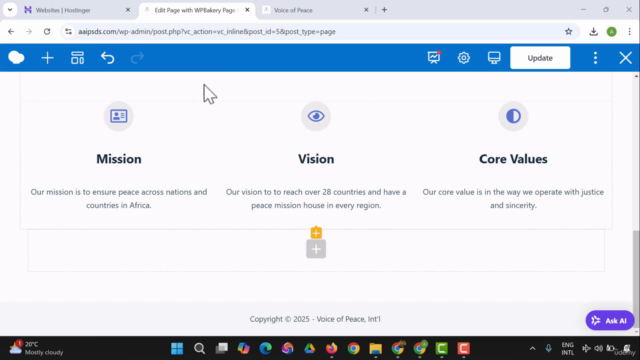Close the Voice of Peace tab
This screenshot has height=360, width=640.
point(366,10)
